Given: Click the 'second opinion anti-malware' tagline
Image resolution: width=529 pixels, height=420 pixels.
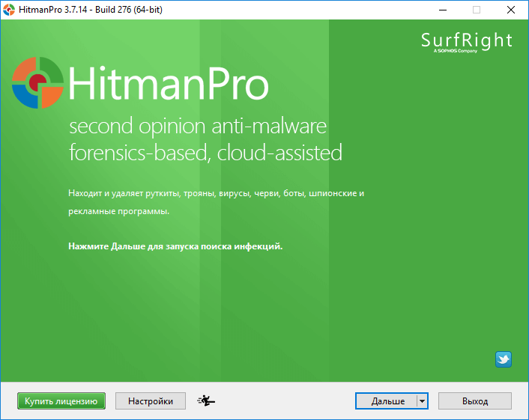Looking at the screenshot, I should tap(198, 127).
